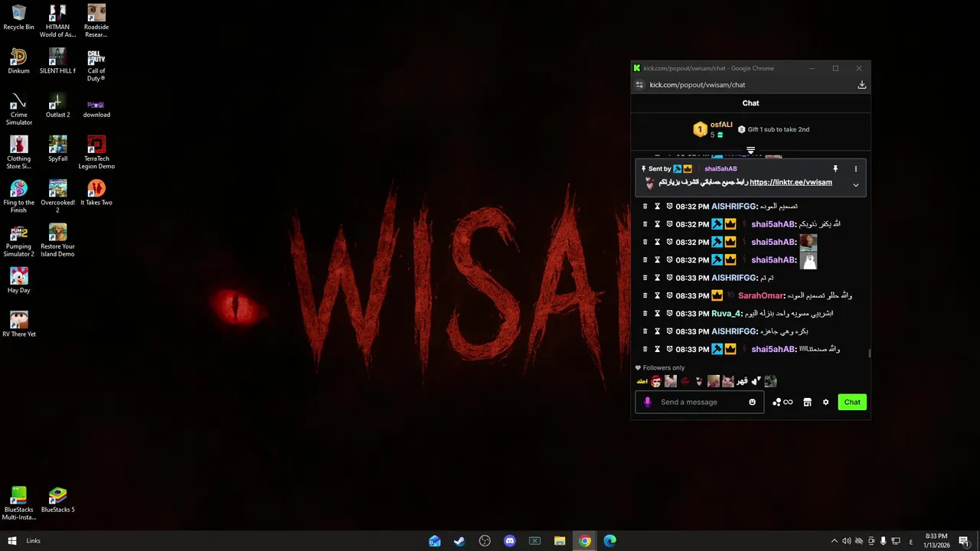Screen dimensions: 980x551
Task: Open File Explorer from the taskbar
Action: click(x=560, y=541)
